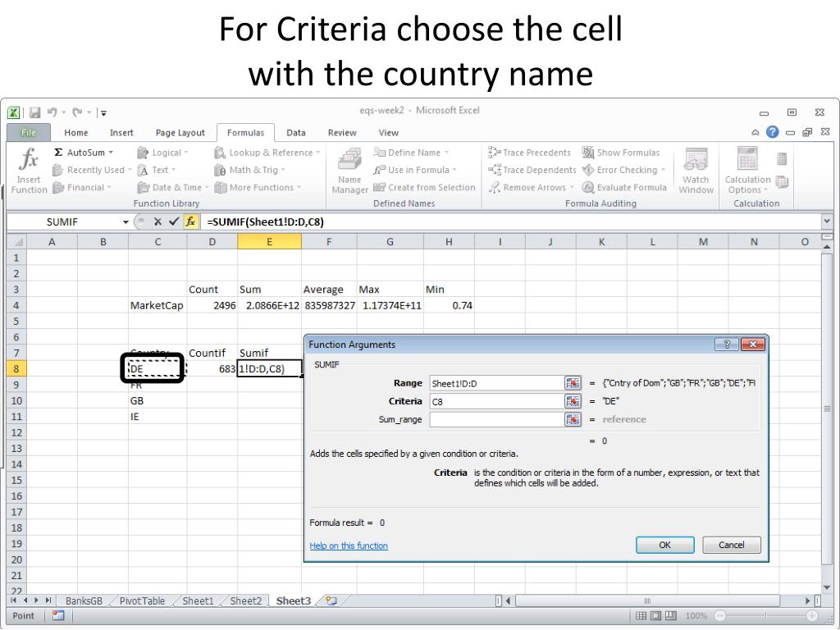This screenshot has width=840, height=630.
Task: Collapse dialog via Sum_range selector icon
Action: (x=573, y=419)
